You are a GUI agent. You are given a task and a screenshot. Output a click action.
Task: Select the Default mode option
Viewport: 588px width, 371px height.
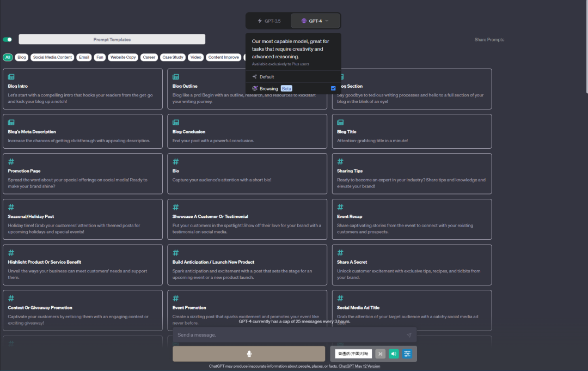[x=267, y=77]
